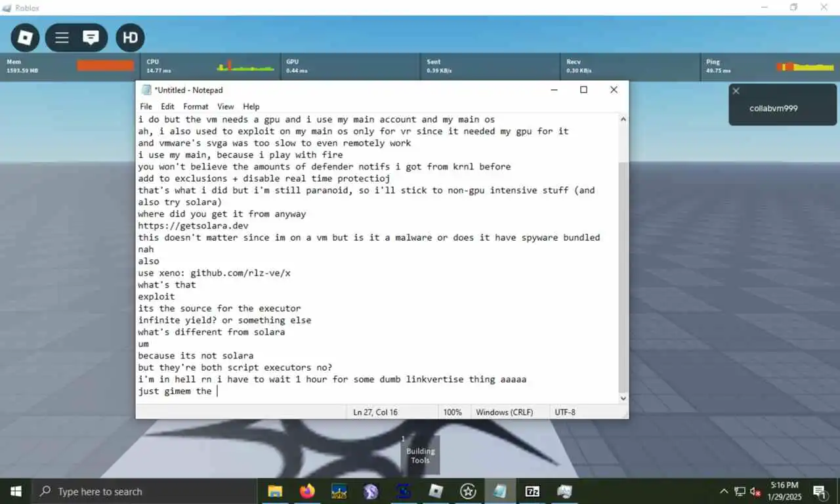Click the 'Ln 27, Col 16' status entry

pyautogui.click(x=375, y=412)
